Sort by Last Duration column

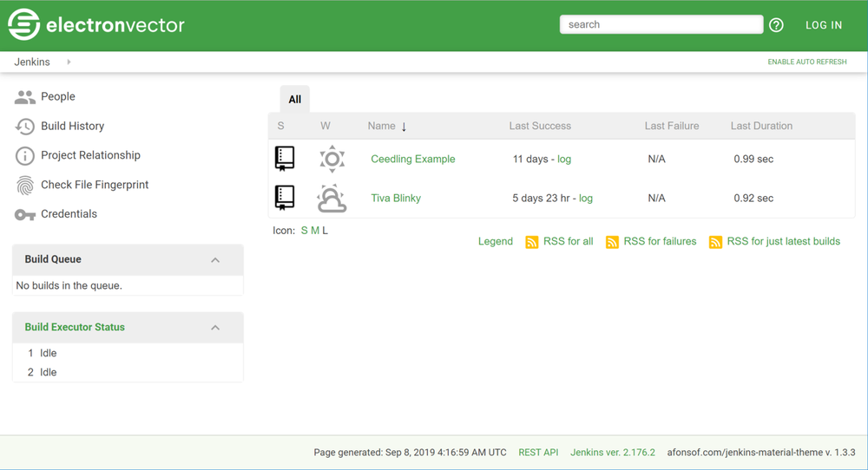pyautogui.click(x=761, y=126)
